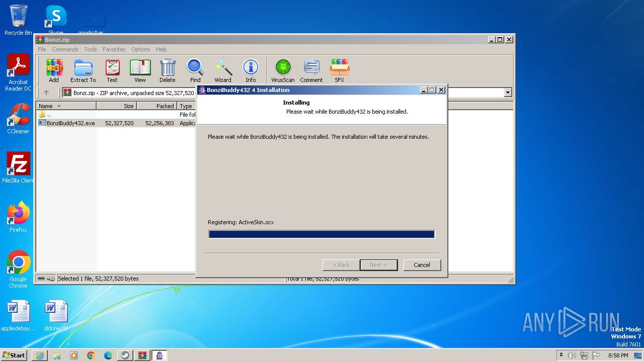This screenshot has width=644, height=362.
Task: Click the Microsoft Edge taskbar icon
Action: pos(108,355)
